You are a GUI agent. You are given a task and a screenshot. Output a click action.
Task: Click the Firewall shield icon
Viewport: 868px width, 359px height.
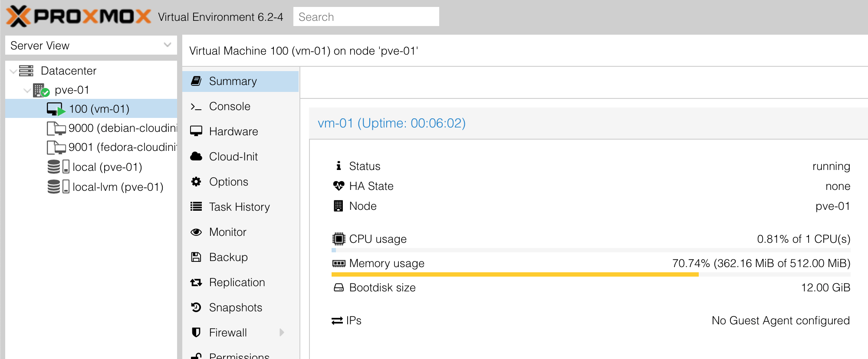(x=196, y=333)
